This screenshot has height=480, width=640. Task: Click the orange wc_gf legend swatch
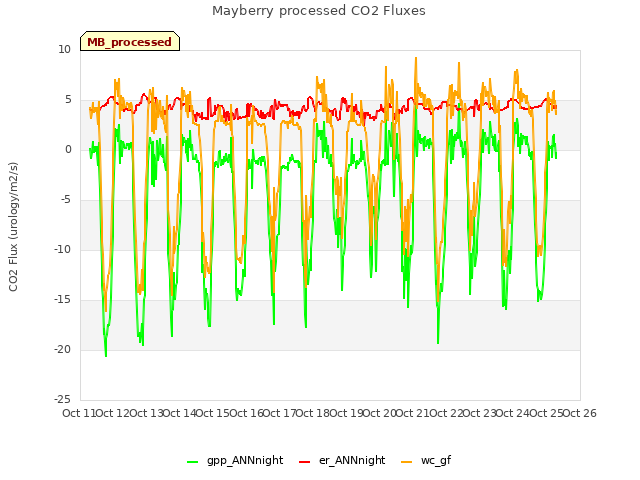(407, 462)
